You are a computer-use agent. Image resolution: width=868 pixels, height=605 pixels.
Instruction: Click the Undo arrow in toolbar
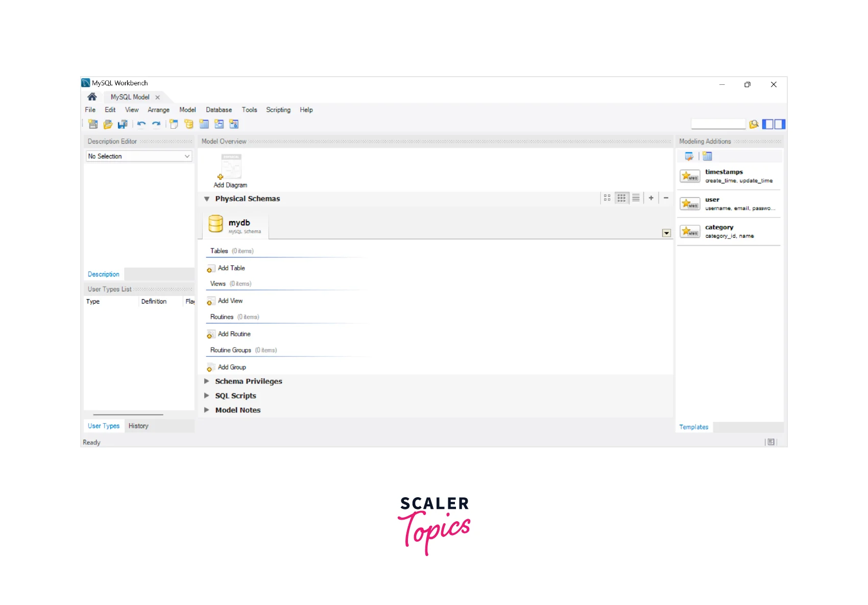pos(141,124)
